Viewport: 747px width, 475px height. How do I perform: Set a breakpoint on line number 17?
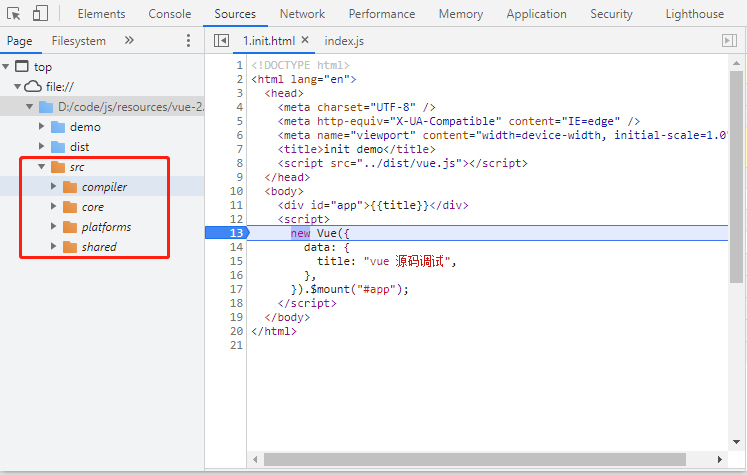[x=237, y=289]
